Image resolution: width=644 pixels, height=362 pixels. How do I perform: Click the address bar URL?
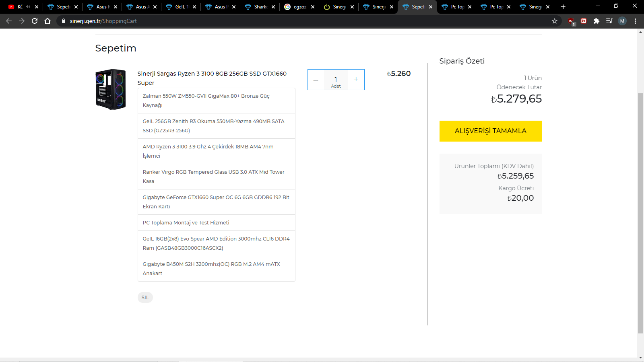[x=103, y=21]
